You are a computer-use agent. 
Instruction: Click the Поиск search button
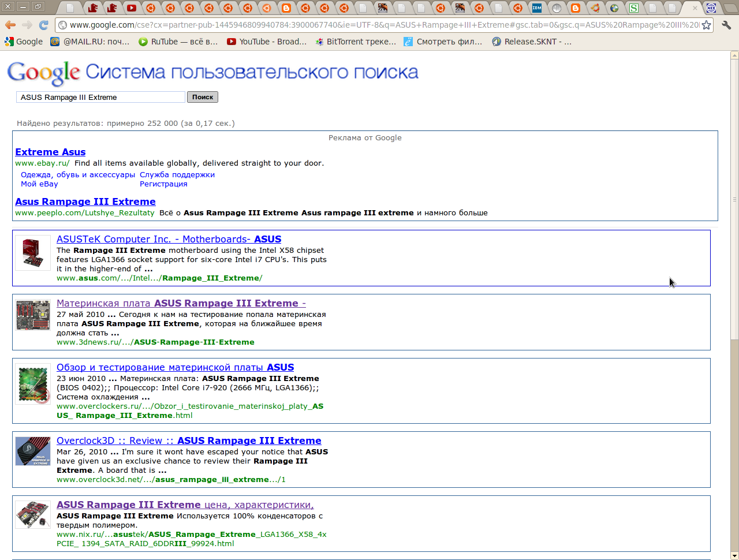point(203,97)
